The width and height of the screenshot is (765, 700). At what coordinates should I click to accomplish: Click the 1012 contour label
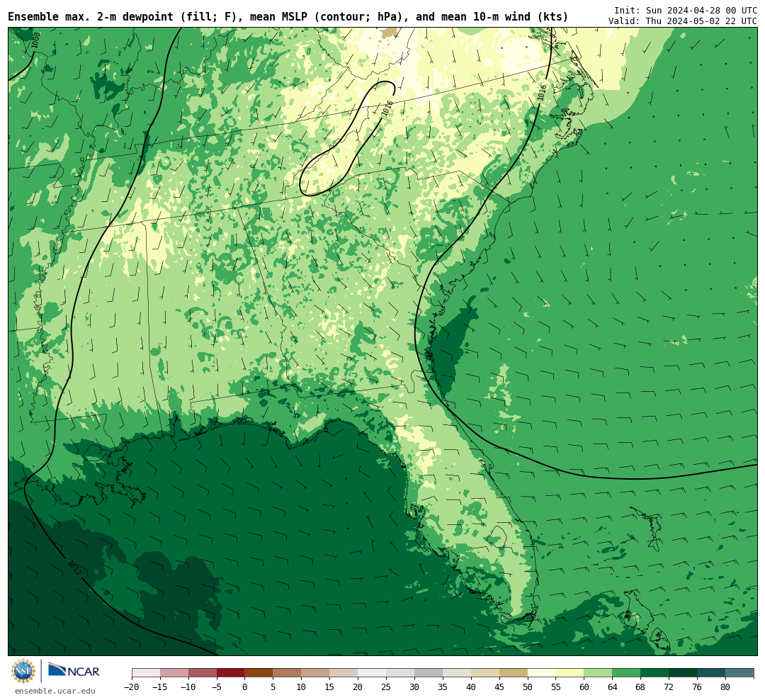pyautogui.click(x=75, y=568)
